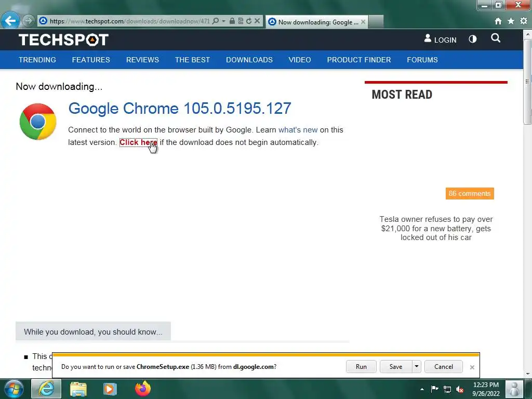Screen dimensions: 532x399
Task: Click the scrollbar up arrow
Action: 527,34
